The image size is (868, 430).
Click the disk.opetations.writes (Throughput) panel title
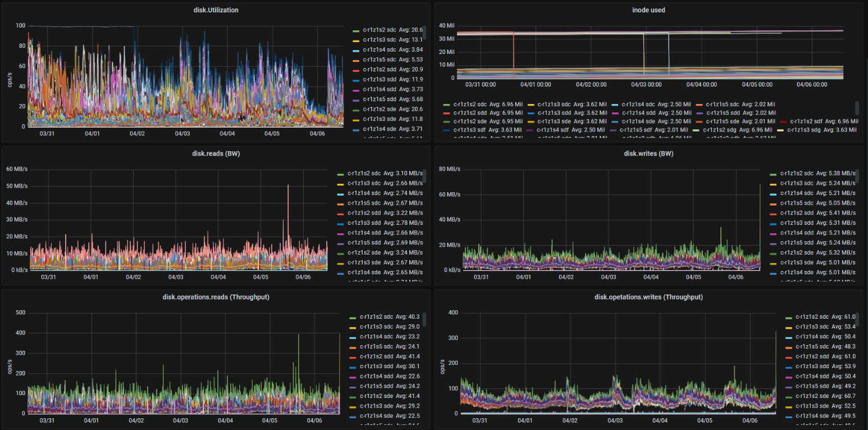[x=648, y=297]
